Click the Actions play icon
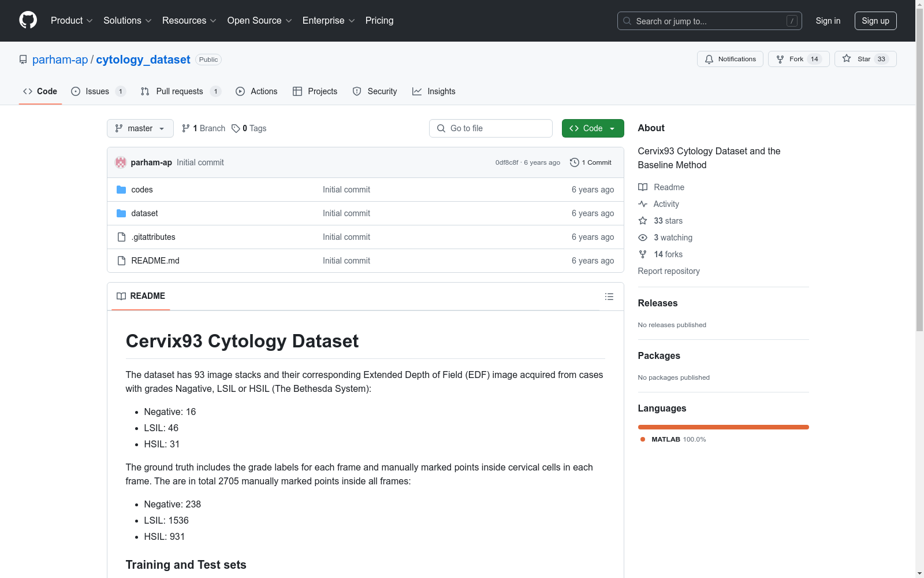The image size is (924, 578). click(x=240, y=91)
